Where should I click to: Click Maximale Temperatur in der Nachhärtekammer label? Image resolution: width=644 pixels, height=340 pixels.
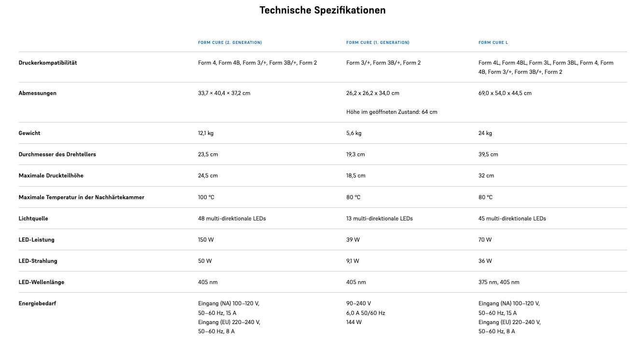pos(81,197)
